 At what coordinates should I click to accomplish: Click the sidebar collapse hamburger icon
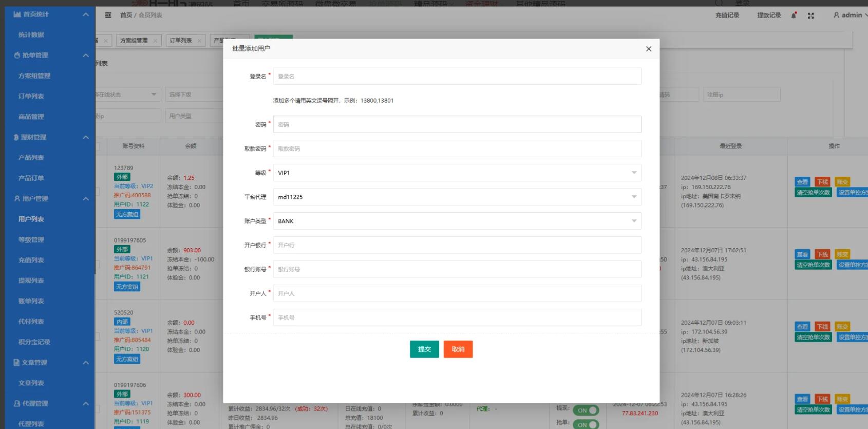click(108, 15)
